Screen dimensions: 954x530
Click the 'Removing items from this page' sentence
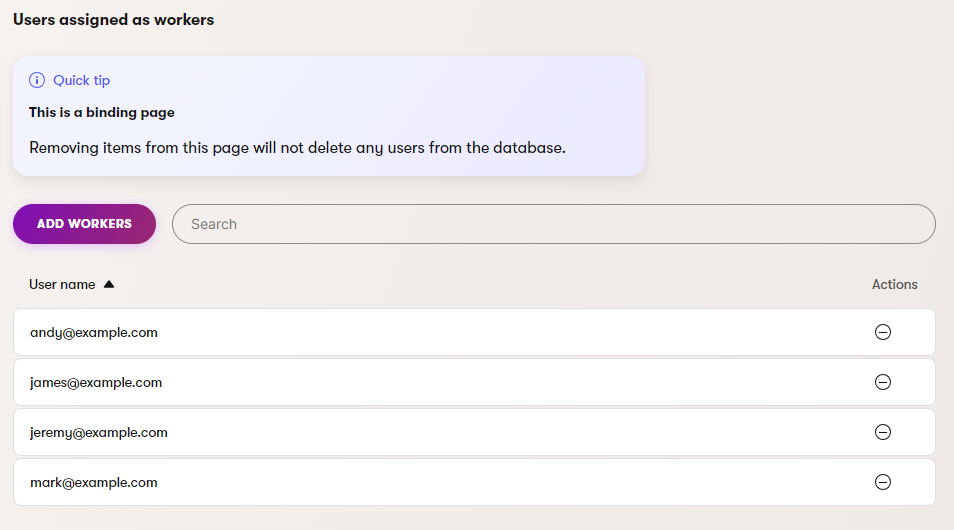(x=297, y=148)
